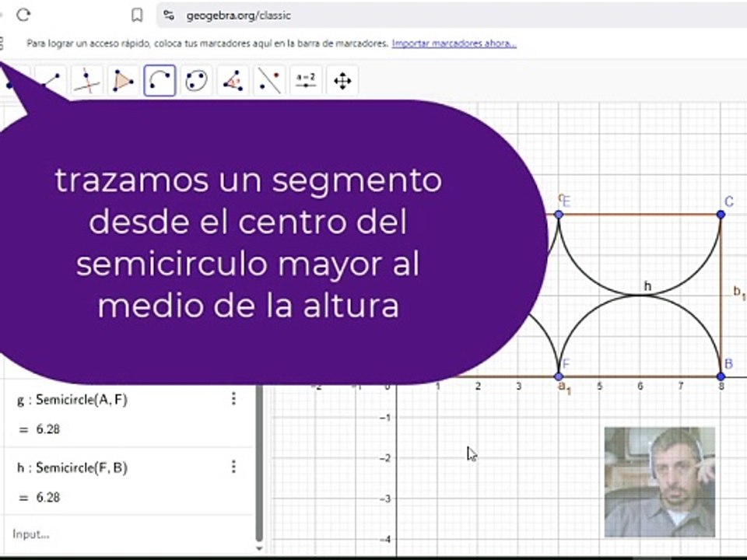Viewport: 747px width, 560px height.
Task: Open Importar marcadores ahora link
Action: point(454,44)
